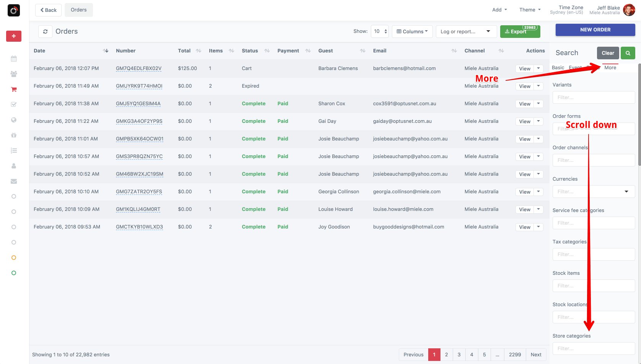
Task: Click the Store categories filter field
Action: (594, 348)
